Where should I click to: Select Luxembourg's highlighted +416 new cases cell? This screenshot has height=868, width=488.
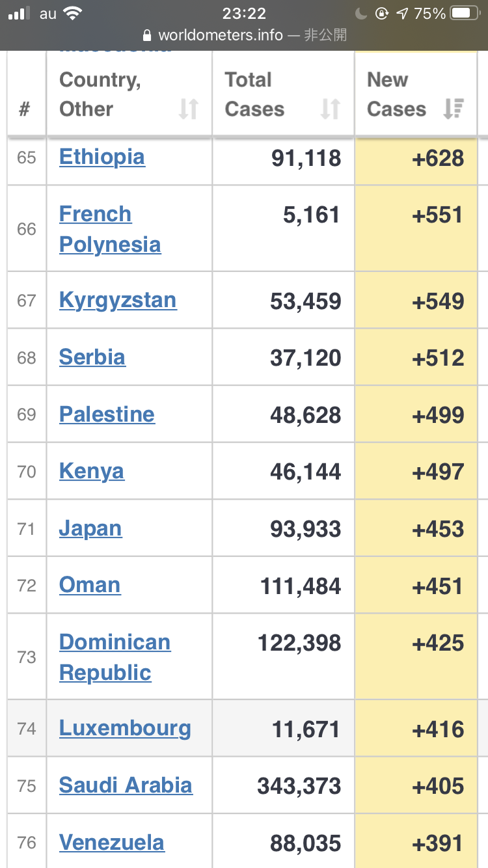(416, 728)
